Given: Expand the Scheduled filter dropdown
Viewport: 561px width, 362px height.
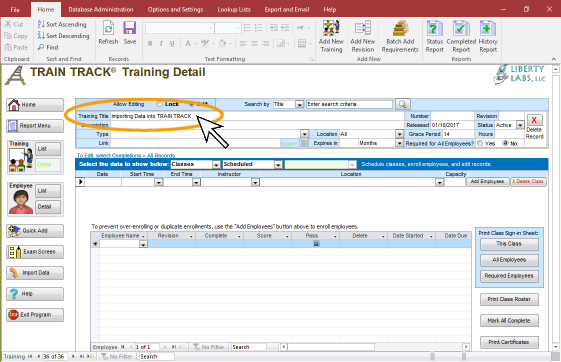Looking at the screenshot, I should 278,165.
